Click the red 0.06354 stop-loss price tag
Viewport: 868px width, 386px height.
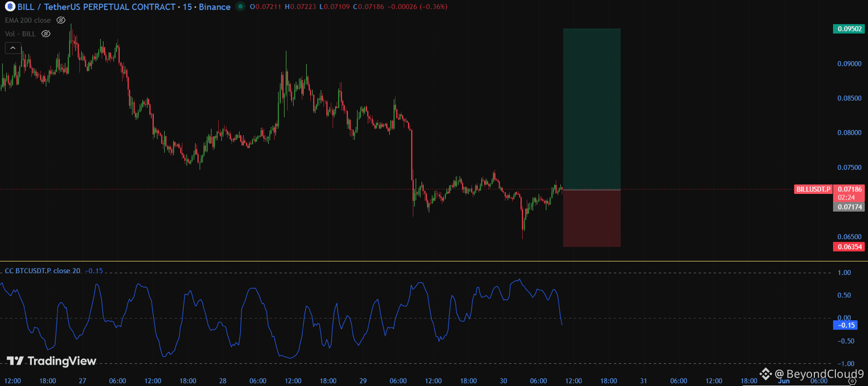(849, 247)
